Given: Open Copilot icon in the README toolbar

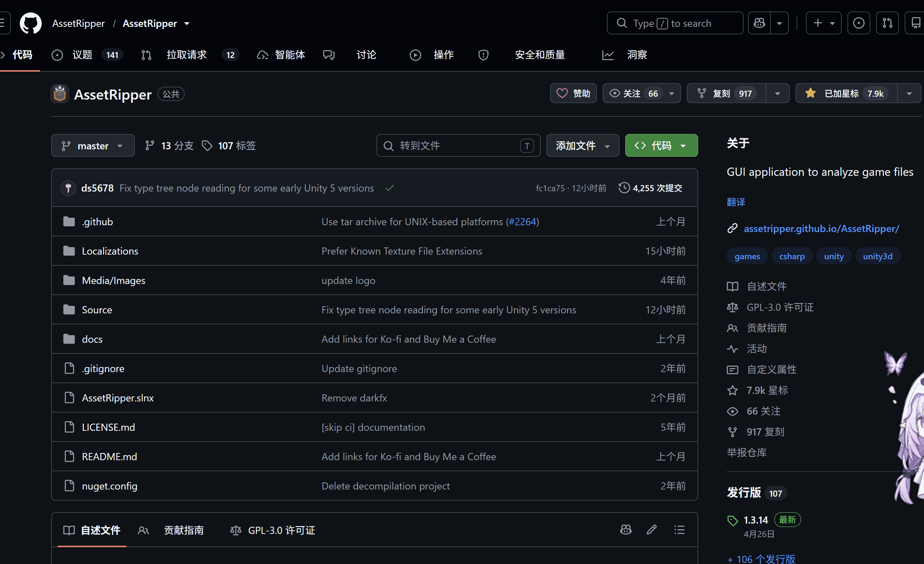Looking at the screenshot, I should (626, 530).
